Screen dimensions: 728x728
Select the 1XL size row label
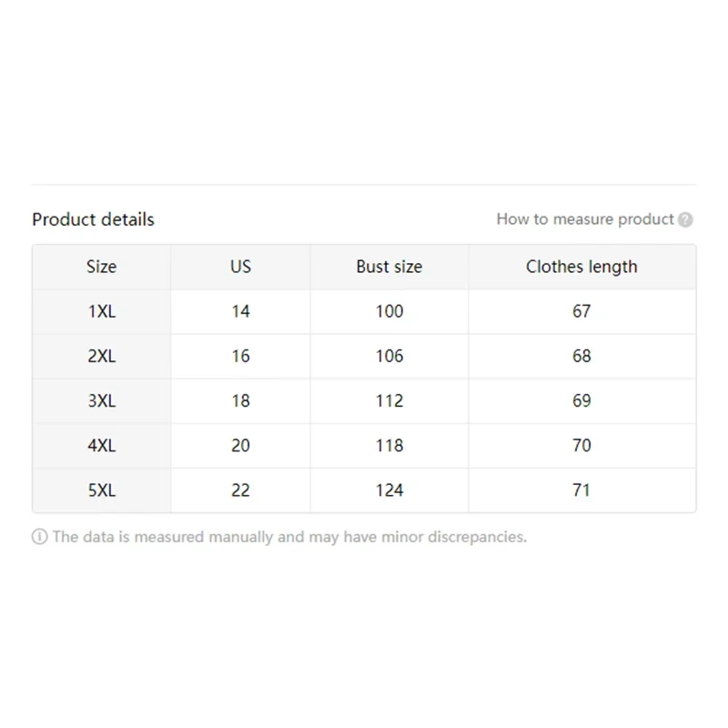102,311
